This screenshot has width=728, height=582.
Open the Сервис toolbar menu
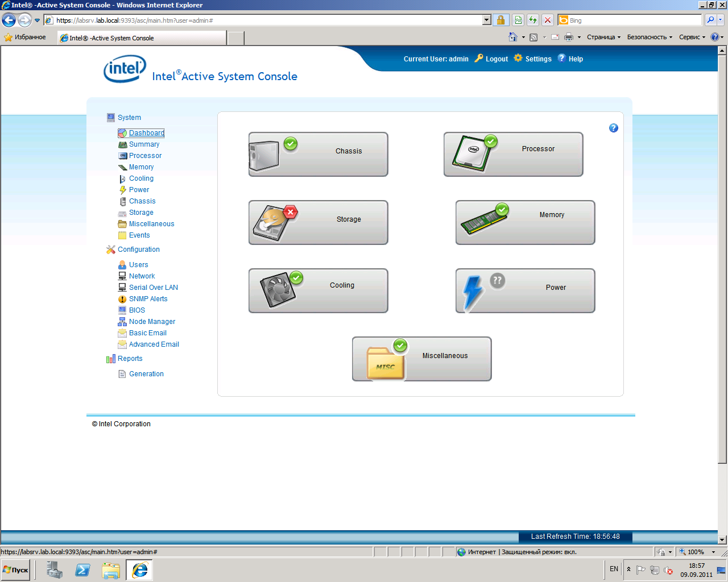click(x=692, y=38)
